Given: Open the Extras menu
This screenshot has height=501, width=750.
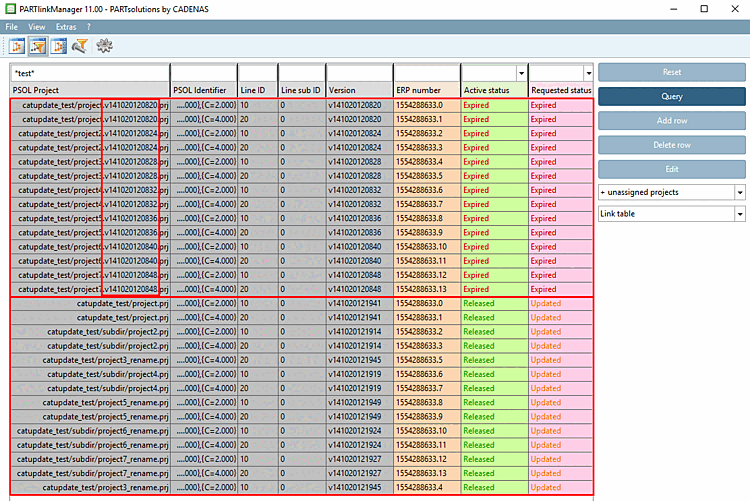Looking at the screenshot, I should pos(66,26).
